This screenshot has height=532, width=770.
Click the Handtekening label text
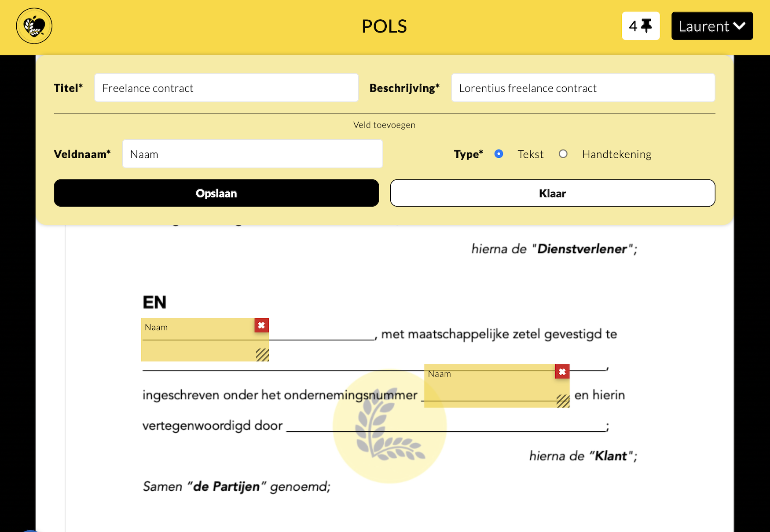click(616, 154)
